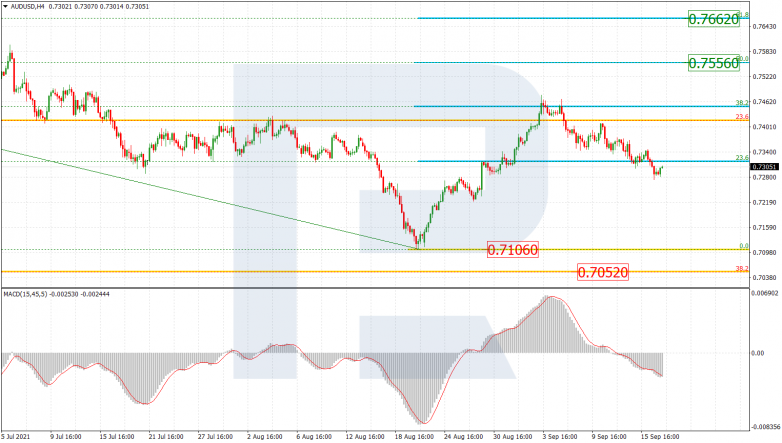Click the 21 Jul 16:00 time label

(x=166, y=437)
